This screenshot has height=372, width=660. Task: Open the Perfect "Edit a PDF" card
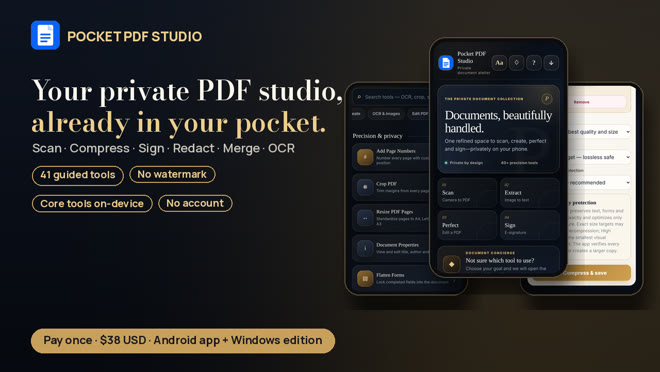tap(466, 225)
